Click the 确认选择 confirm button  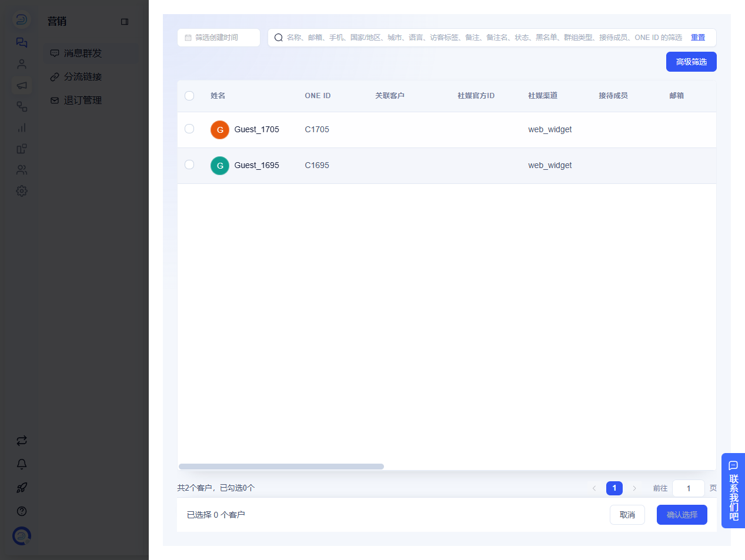(x=682, y=515)
